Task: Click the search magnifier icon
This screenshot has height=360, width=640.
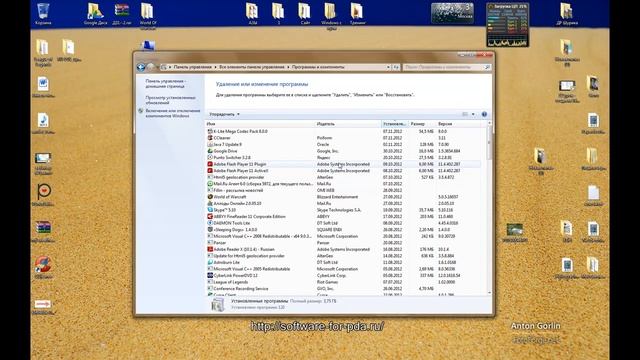Action: [487, 67]
